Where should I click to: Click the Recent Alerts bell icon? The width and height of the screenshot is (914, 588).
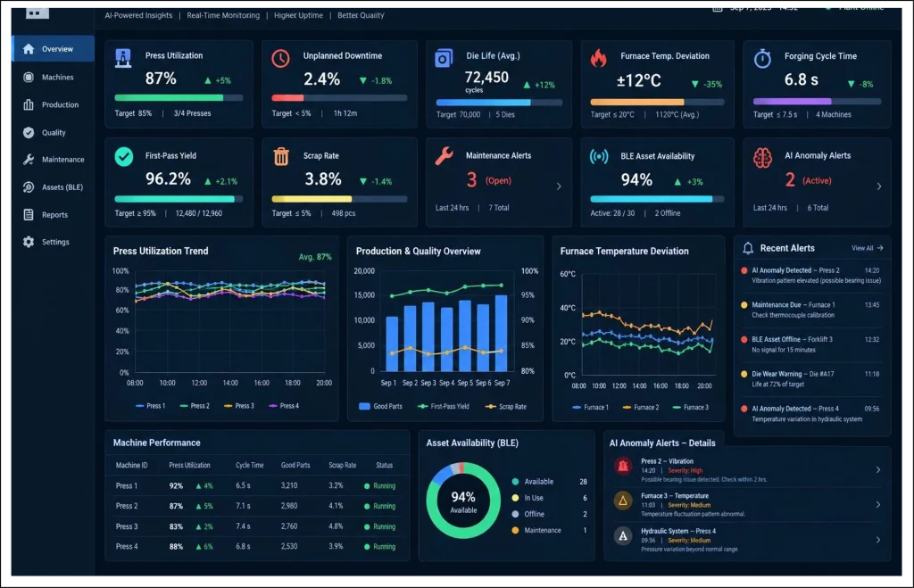point(748,248)
